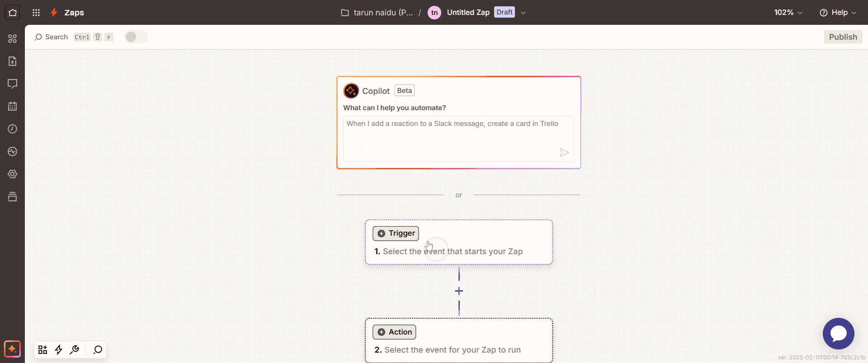Open change history calendar icon in sidebar
The height and width of the screenshot is (363, 868).
coord(12,107)
